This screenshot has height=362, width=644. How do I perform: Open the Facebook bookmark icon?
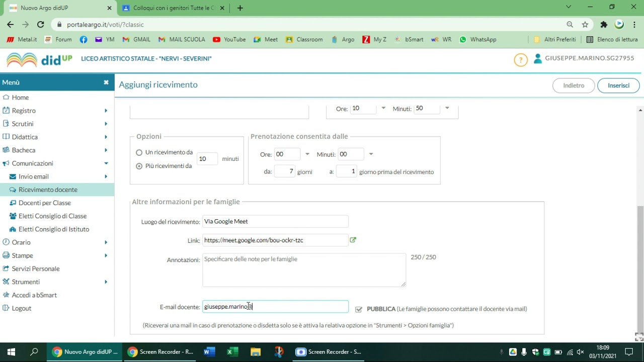pos(84,39)
